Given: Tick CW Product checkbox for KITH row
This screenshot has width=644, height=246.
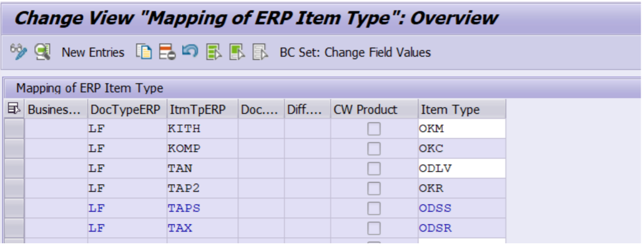Looking at the screenshot, I should click(x=374, y=129).
